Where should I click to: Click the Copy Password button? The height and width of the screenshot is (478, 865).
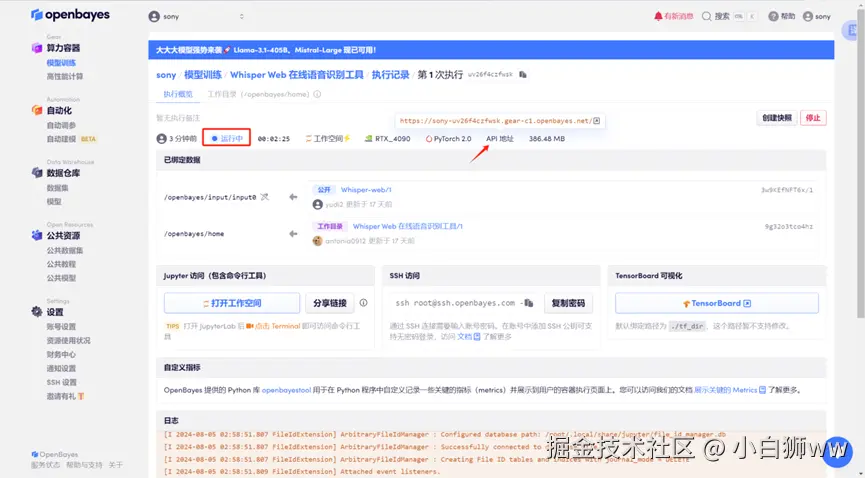point(568,303)
